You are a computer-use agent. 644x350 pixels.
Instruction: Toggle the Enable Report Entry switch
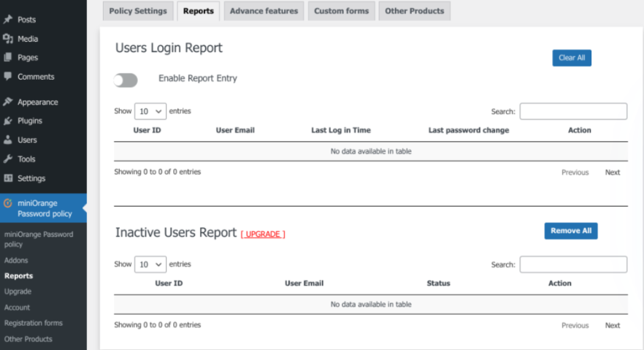point(126,80)
